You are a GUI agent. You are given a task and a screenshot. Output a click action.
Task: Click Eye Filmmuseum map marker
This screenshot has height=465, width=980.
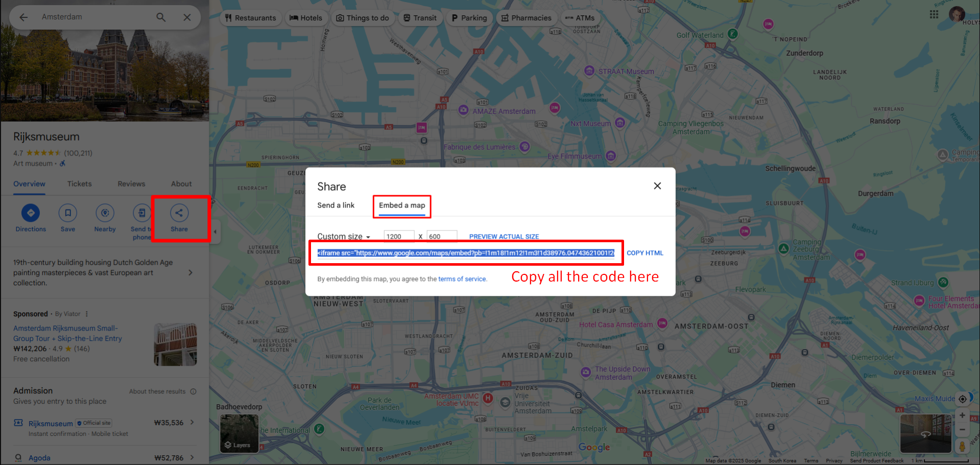click(611, 156)
